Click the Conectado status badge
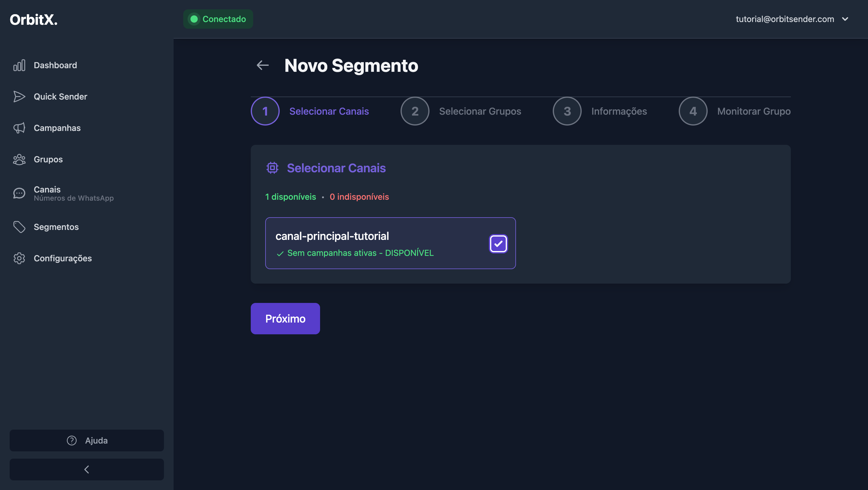 tap(218, 19)
